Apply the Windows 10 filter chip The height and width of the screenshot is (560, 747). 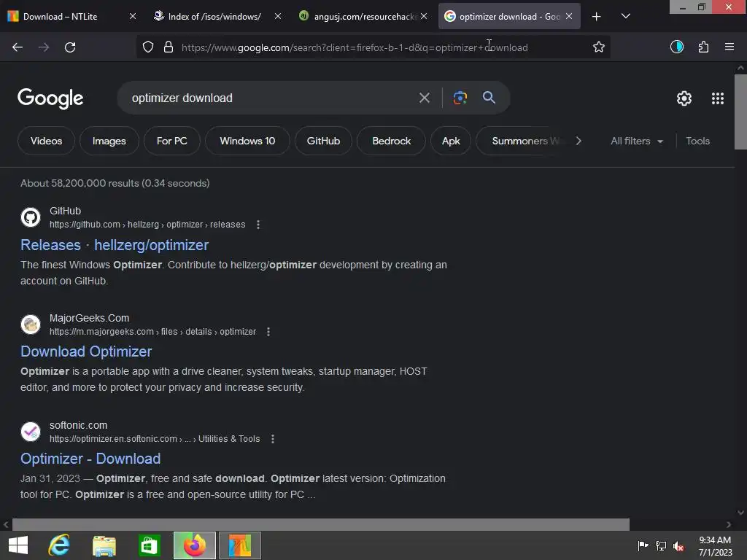(247, 141)
